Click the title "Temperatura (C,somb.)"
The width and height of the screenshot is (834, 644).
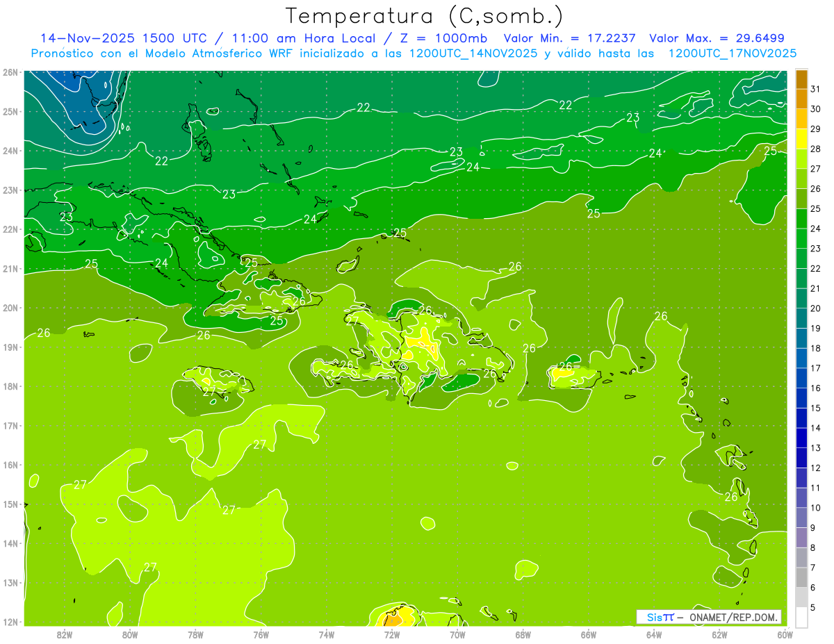coord(425,16)
